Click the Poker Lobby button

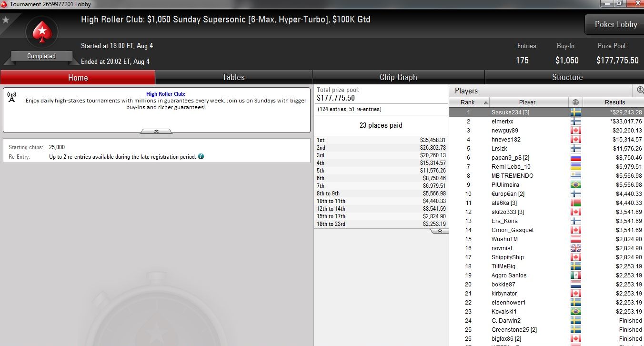tap(615, 24)
